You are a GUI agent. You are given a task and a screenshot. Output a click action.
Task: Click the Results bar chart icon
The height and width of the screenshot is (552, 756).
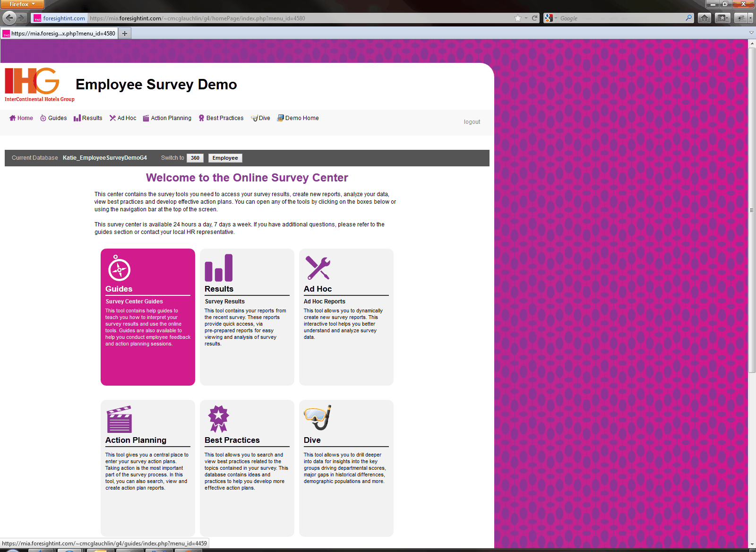point(218,268)
